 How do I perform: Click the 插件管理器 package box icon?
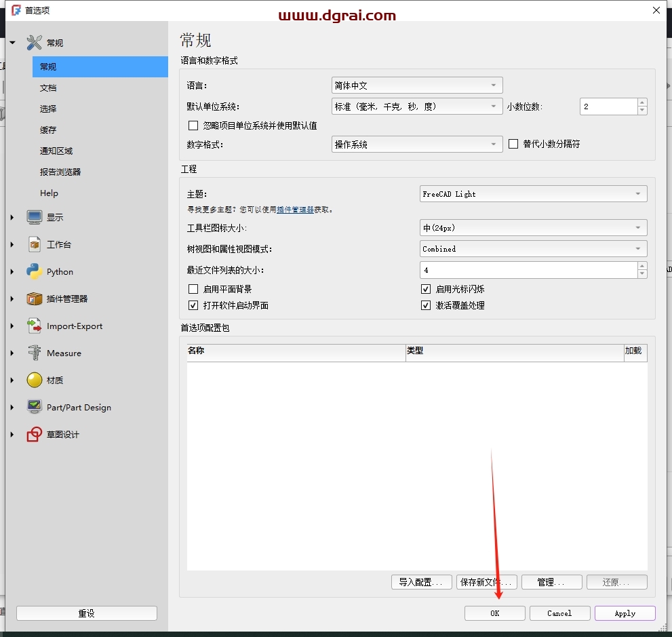click(35, 298)
